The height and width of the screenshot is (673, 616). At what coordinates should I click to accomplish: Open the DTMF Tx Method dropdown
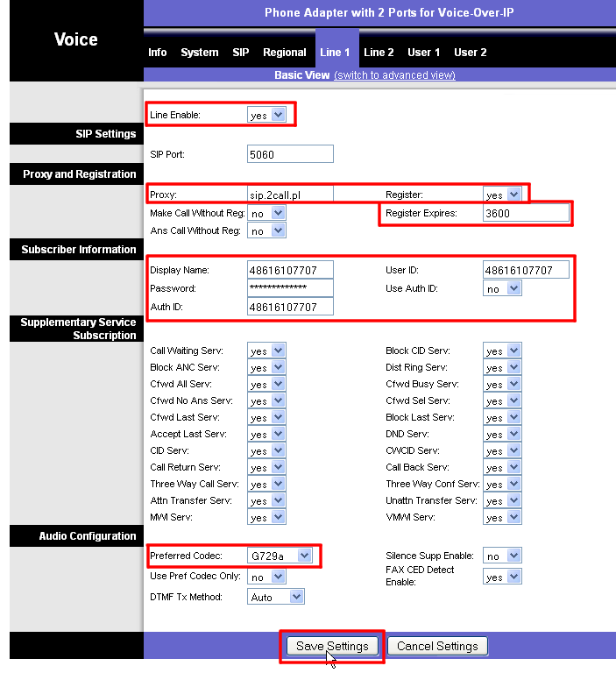pos(276,597)
